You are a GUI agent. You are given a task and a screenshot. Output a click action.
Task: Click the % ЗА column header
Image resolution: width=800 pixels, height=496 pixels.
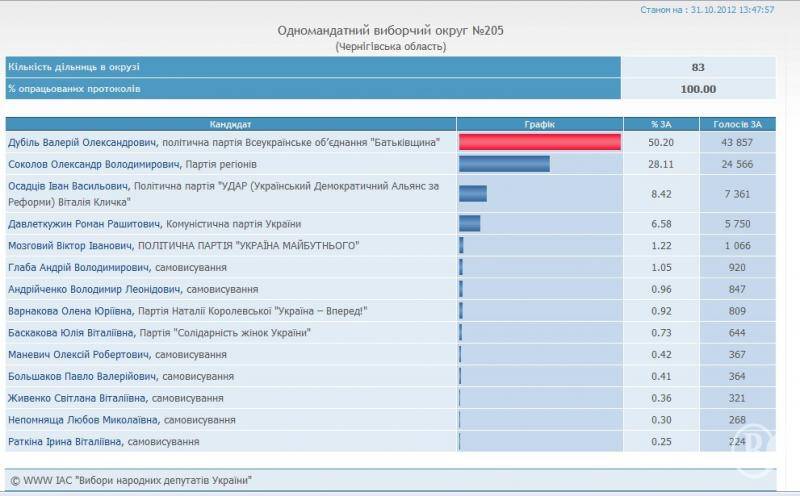[x=660, y=124]
